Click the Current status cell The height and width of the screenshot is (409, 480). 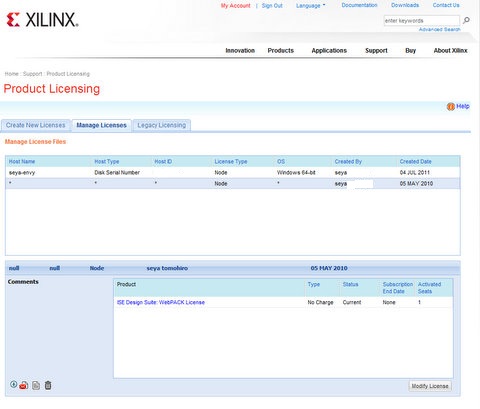352,302
